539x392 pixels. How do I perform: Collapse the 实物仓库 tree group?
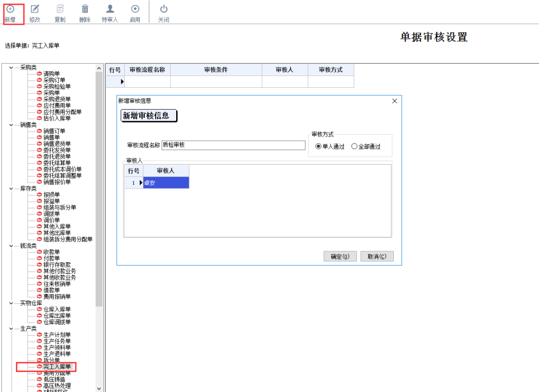[11, 303]
